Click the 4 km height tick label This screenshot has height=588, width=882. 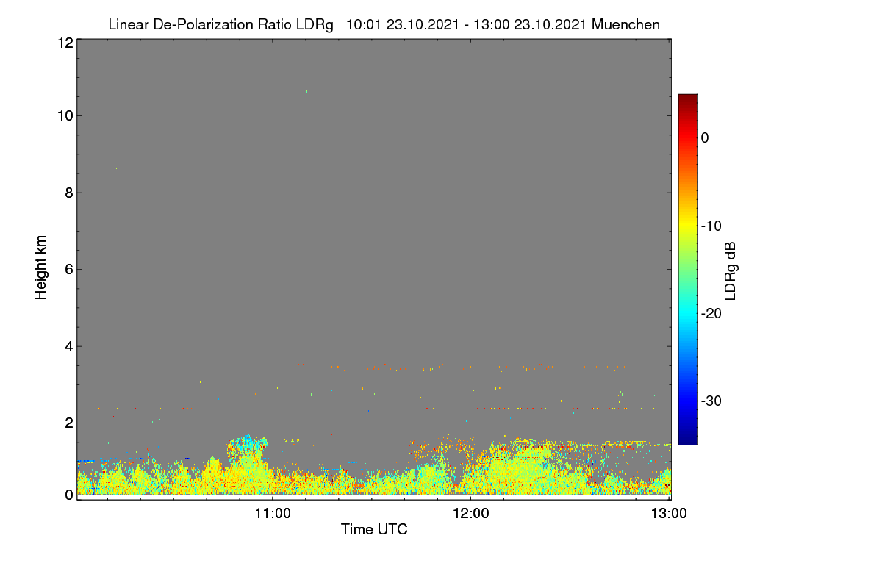pos(68,346)
